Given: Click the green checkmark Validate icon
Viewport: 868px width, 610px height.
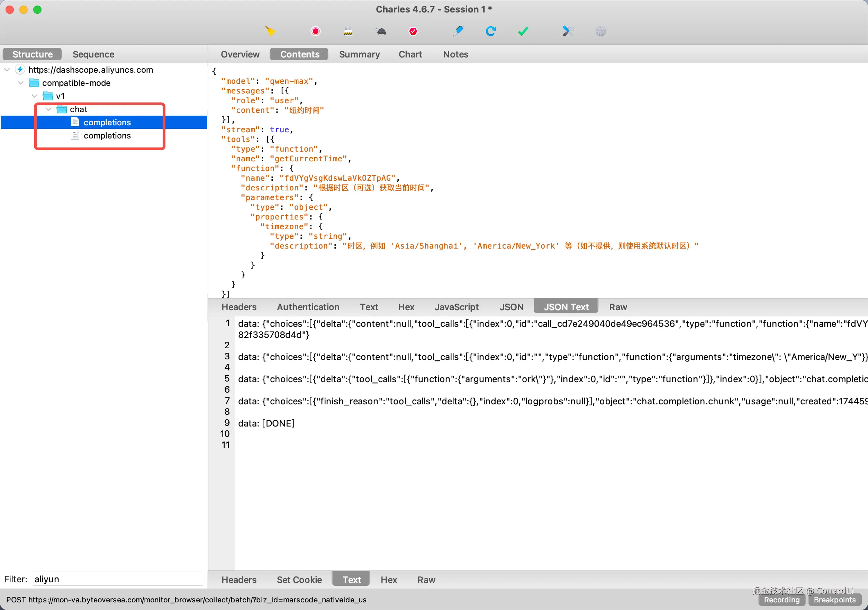Looking at the screenshot, I should coord(523,31).
